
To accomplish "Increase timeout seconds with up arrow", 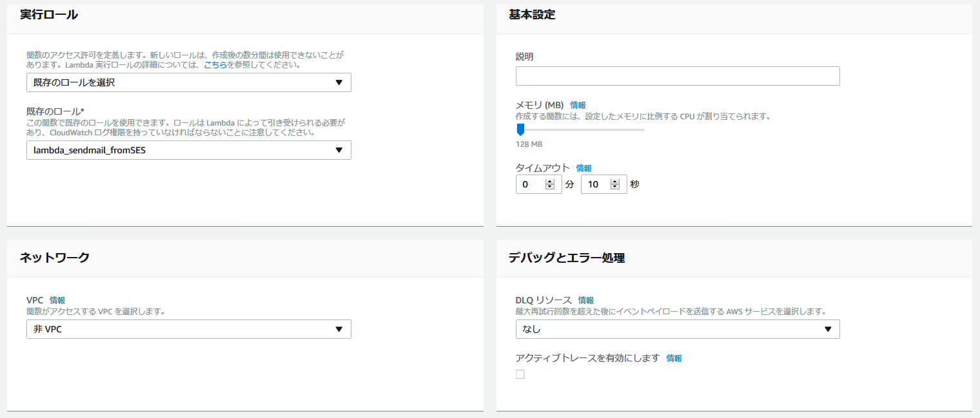I will (615, 182).
